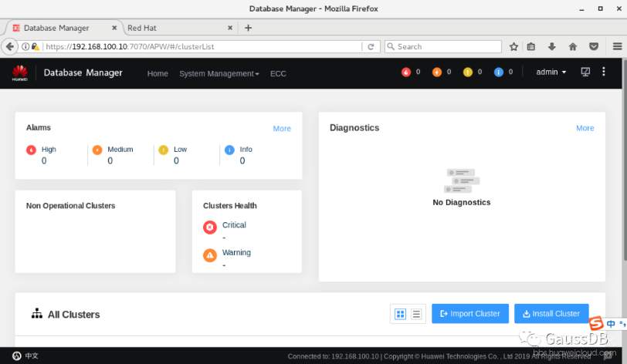The image size is (627, 364).
Task: Open the blue info alarm indicator in header
Action: tap(498, 72)
